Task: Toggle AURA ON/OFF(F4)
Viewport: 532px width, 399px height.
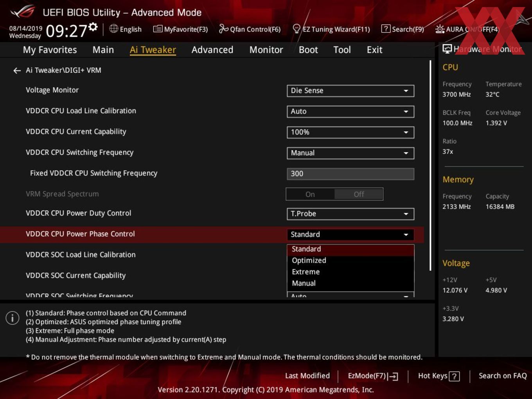Action: point(467,29)
